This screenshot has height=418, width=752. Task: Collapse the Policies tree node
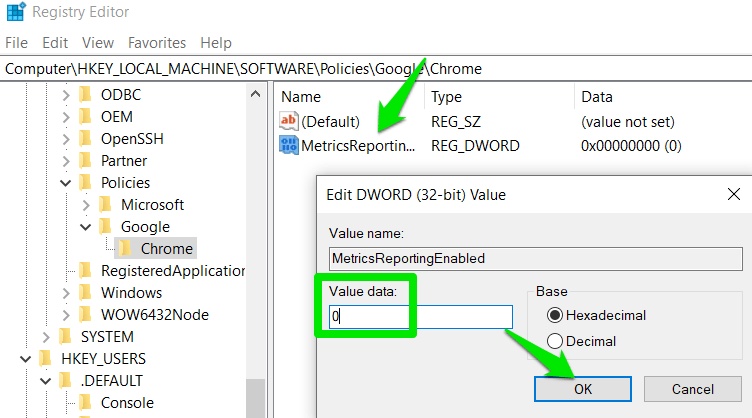(x=66, y=182)
